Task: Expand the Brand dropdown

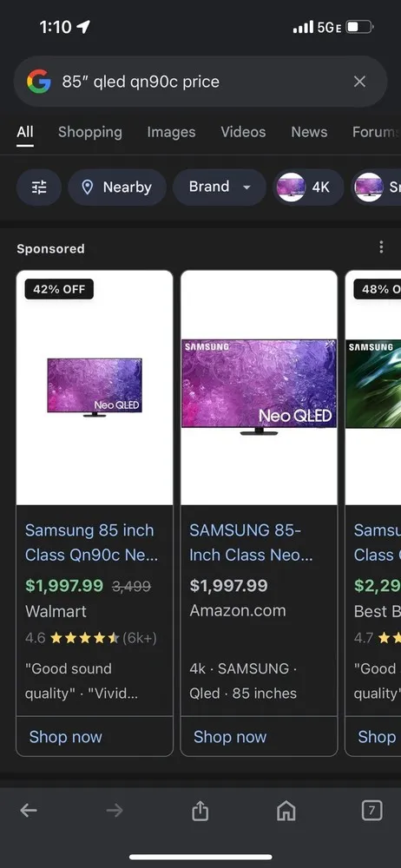Action: 220,187
